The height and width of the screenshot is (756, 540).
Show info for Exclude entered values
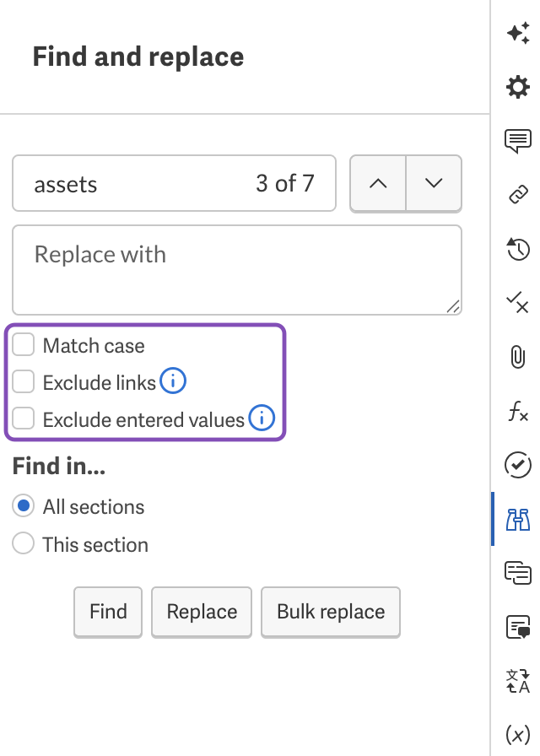point(262,418)
